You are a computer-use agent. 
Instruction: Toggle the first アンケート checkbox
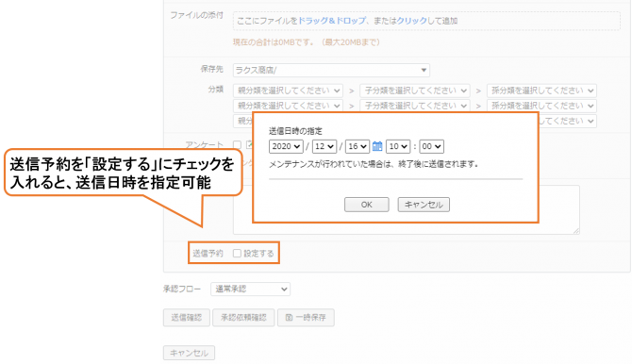(x=237, y=144)
